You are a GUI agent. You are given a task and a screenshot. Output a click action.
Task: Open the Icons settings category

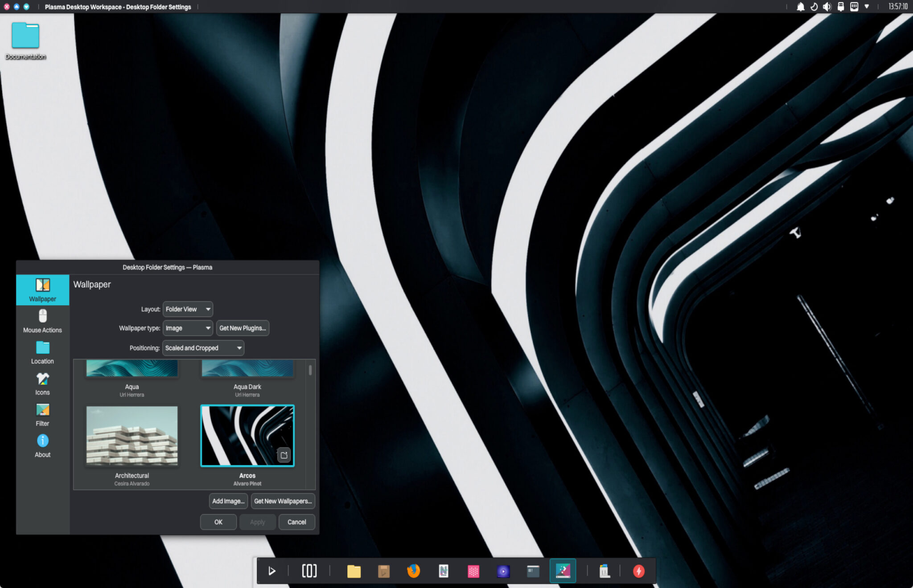42,383
